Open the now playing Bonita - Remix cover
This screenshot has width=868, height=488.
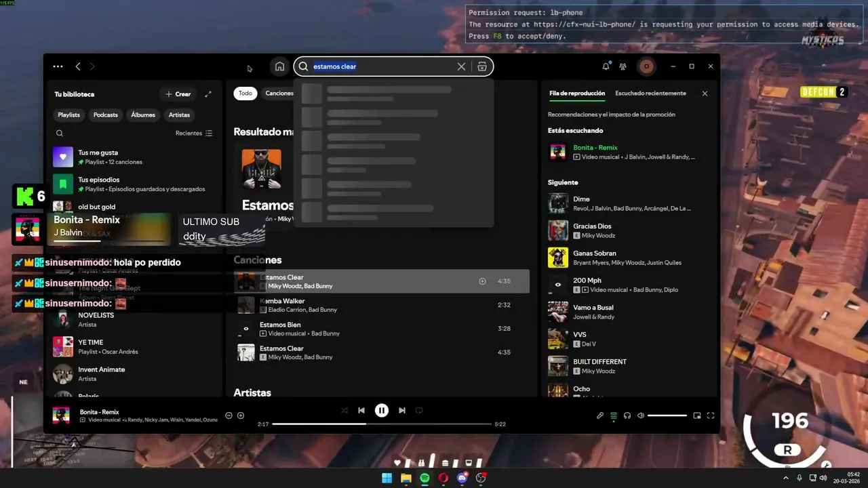61,415
